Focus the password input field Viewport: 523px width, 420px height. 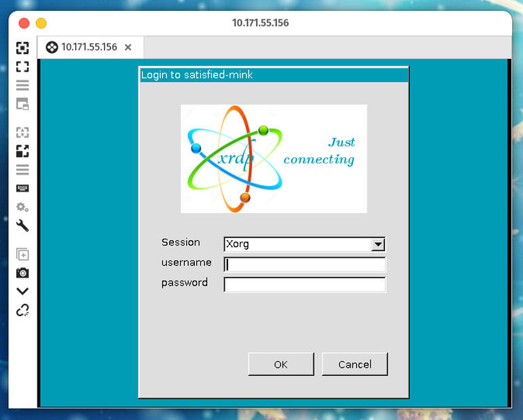pos(304,285)
